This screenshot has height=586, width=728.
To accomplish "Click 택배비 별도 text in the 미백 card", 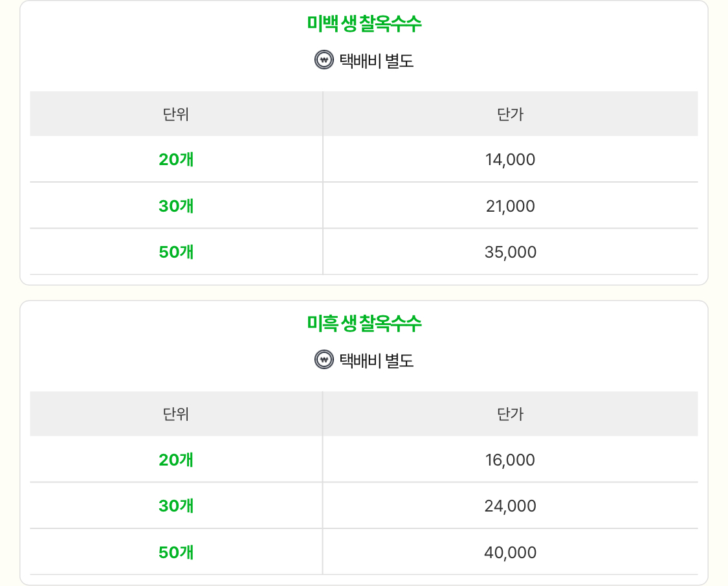I will pos(377,60).
